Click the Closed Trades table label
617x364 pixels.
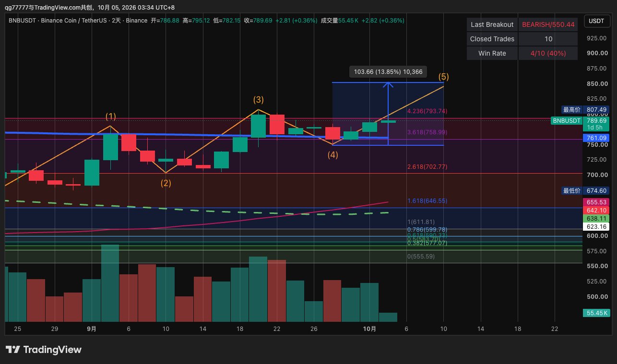click(x=492, y=39)
